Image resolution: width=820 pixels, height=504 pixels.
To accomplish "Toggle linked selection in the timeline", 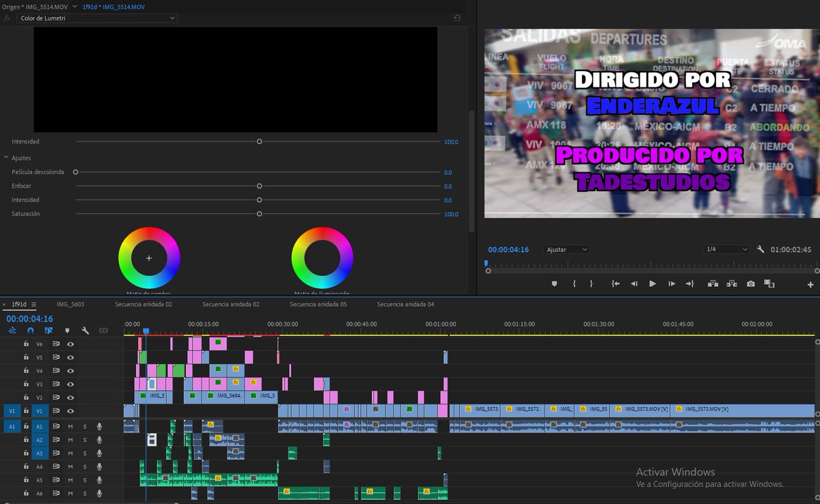I will click(49, 331).
